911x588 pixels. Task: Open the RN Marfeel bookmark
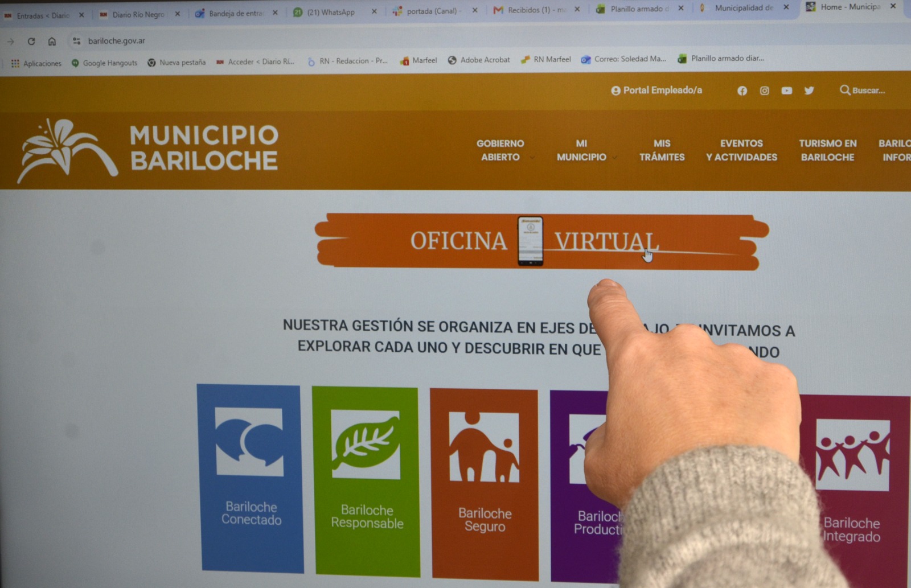tap(546, 59)
